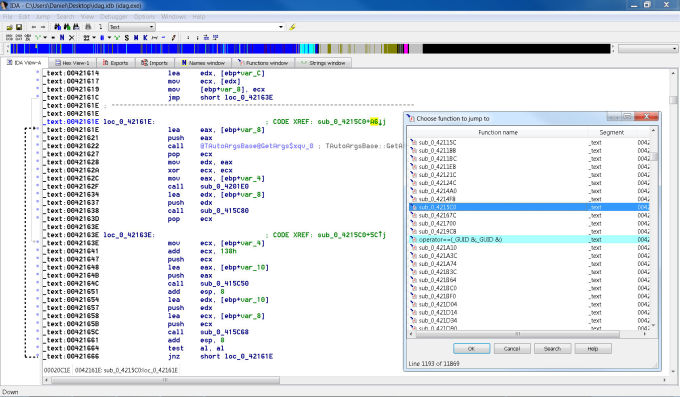Screen dimensions: 680x397
Task: Click the function list horizontal scrollbar
Action: point(516,334)
